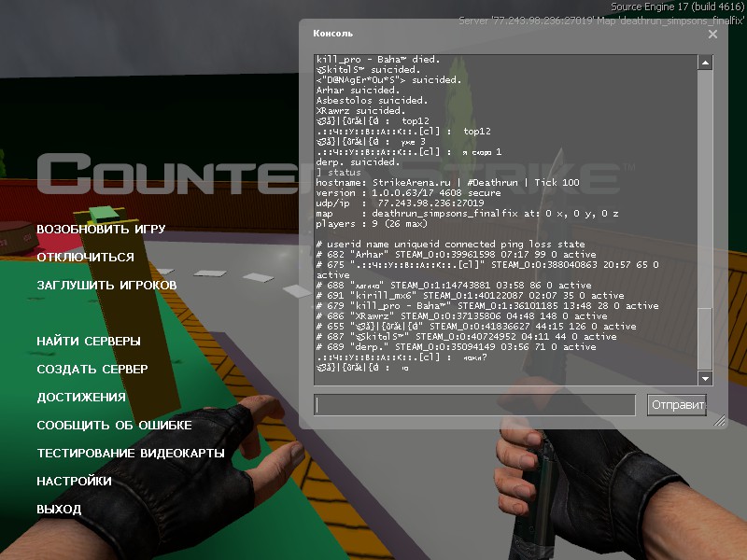Screen dimensions: 747x560
Task: Close the Консоль window with X
Action: (712, 35)
